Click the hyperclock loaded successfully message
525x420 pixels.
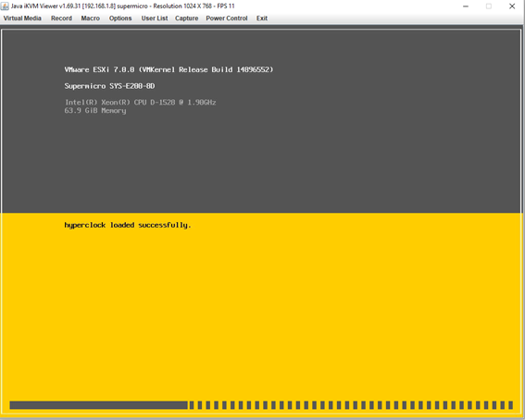pyautogui.click(x=128, y=225)
